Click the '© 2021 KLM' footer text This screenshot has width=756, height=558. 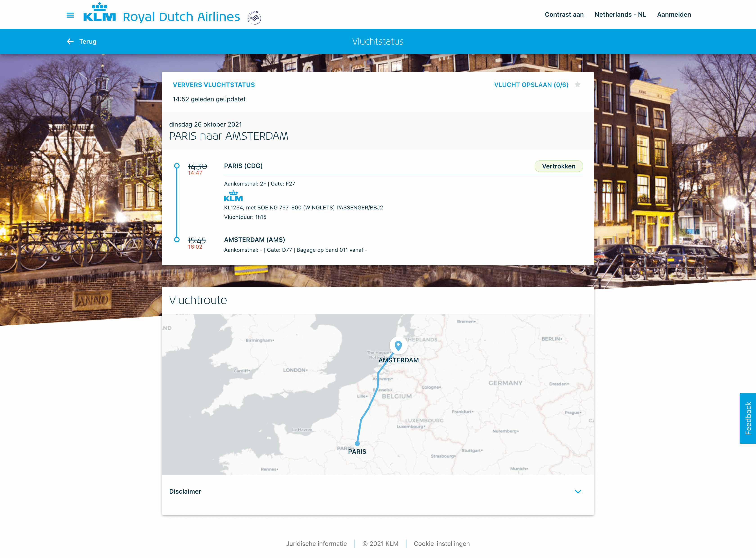[380, 544]
